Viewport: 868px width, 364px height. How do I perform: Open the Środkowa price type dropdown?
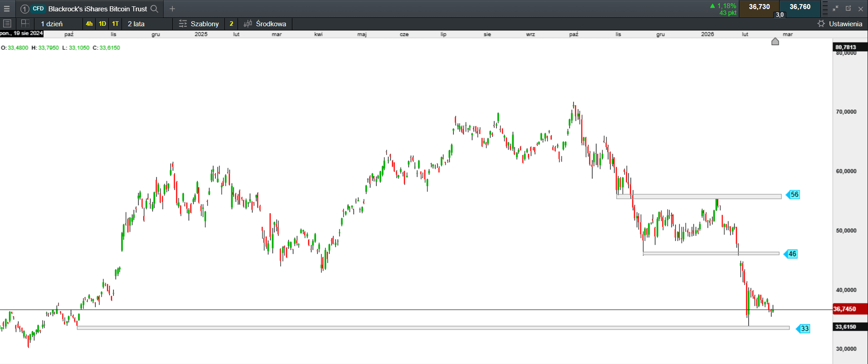tap(271, 24)
